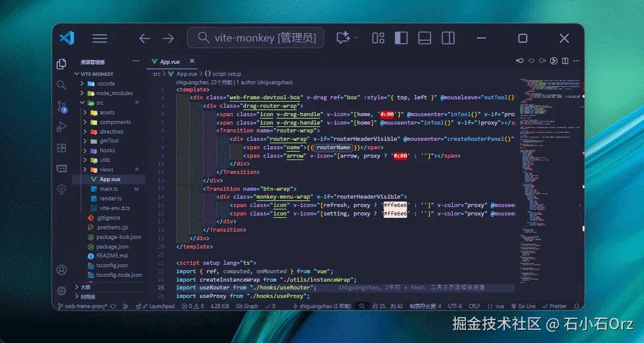Open editor More Actions ellipsis

tap(576, 61)
